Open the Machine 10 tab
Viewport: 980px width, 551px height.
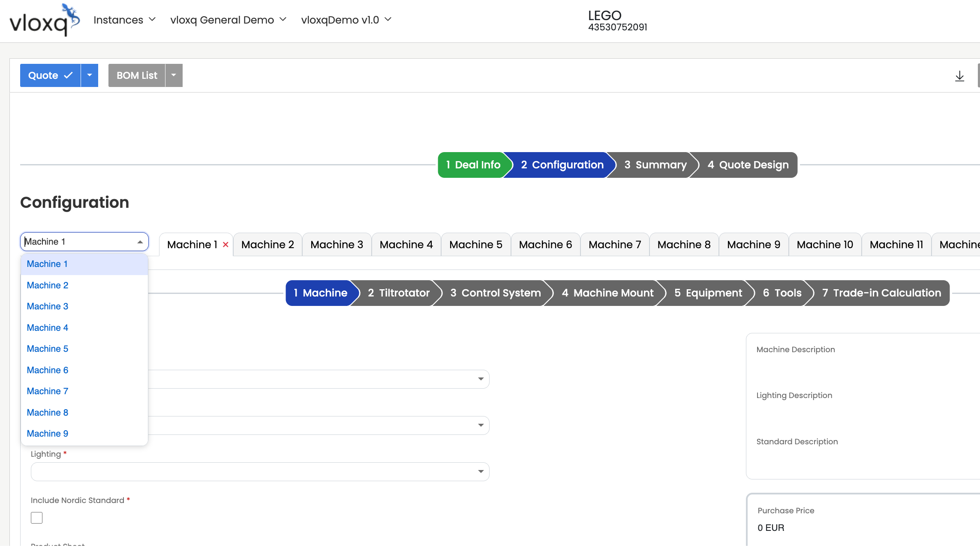[x=824, y=245]
